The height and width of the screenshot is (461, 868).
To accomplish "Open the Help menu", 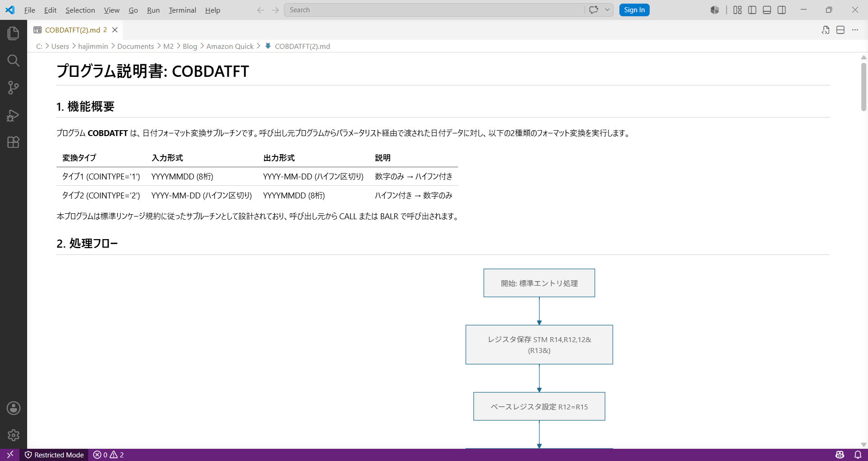I will (x=212, y=10).
